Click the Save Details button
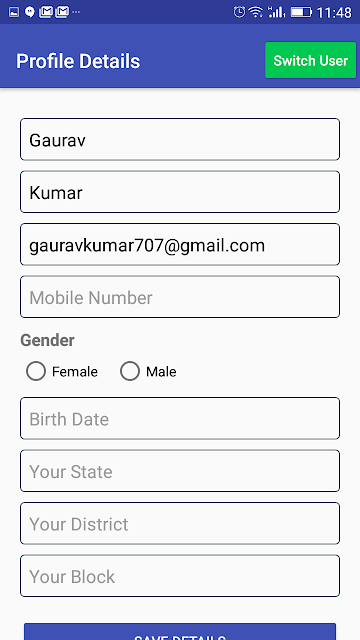Viewport: 360px width, 640px height. tap(180, 632)
